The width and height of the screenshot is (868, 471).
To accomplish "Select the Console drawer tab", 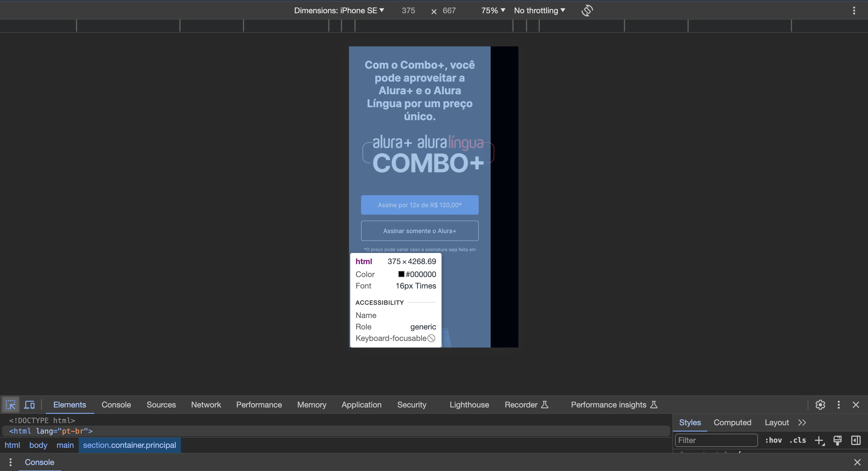I will click(x=39, y=462).
